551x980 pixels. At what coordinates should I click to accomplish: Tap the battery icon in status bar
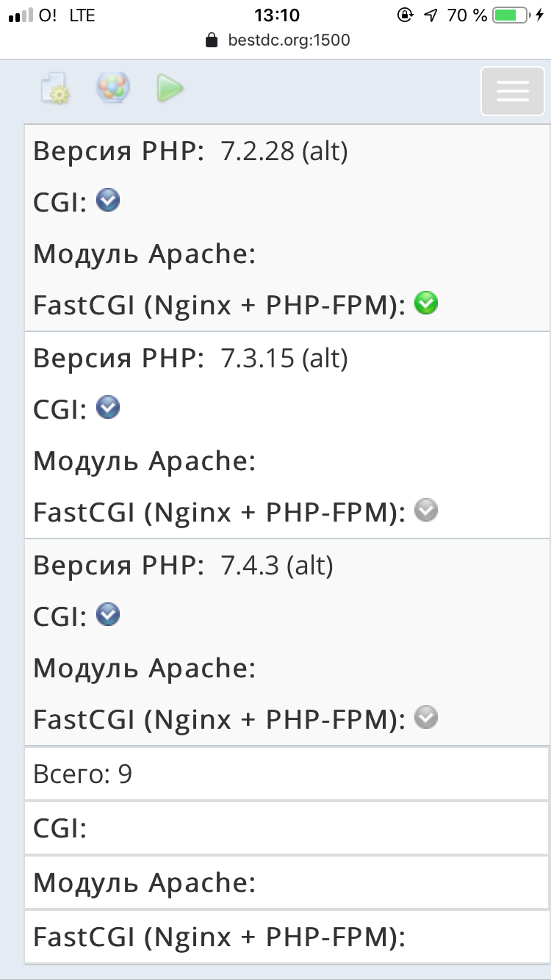click(513, 15)
